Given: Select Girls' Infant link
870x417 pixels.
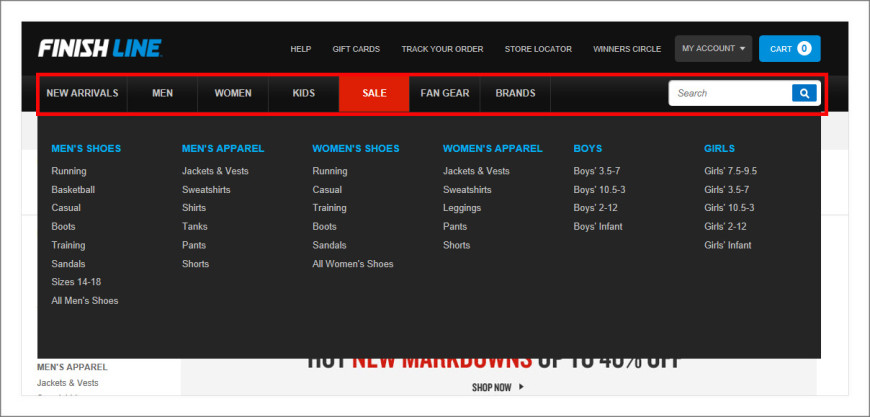Looking at the screenshot, I should pos(728,245).
